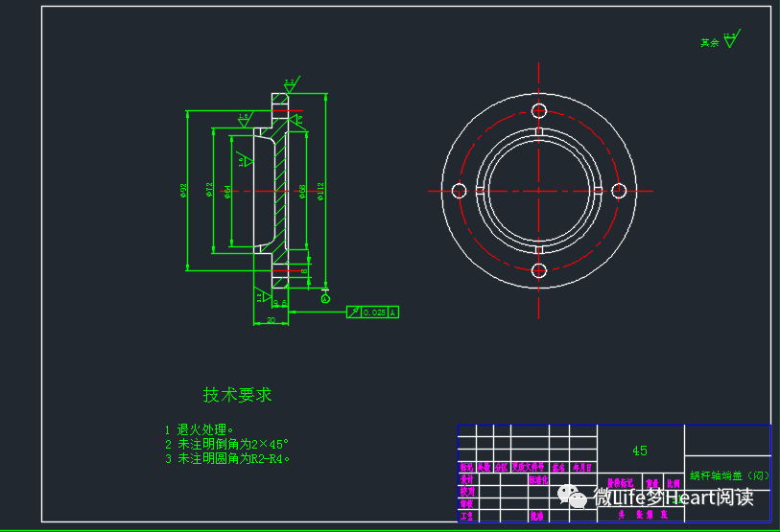780x532 pixels.
Task: Click the Φ64 diameter dimension text
Action: coord(227,192)
